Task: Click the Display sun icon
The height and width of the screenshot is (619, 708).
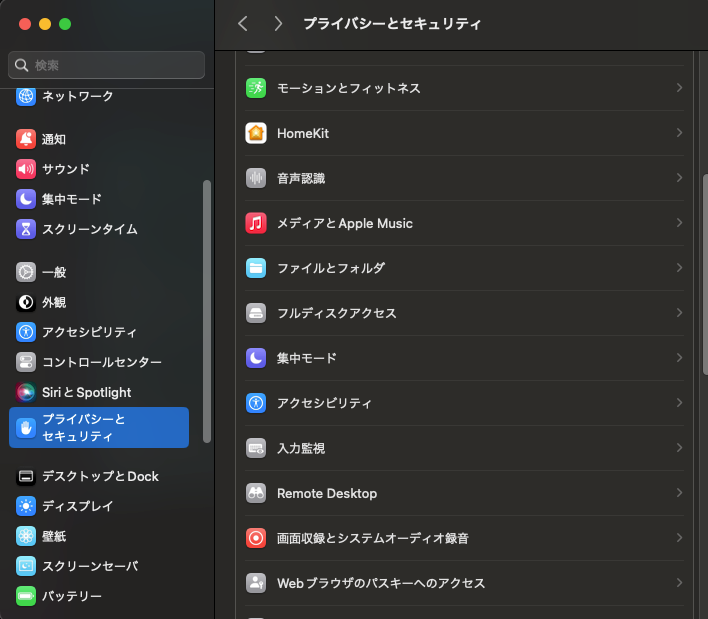Action: pos(26,506)
